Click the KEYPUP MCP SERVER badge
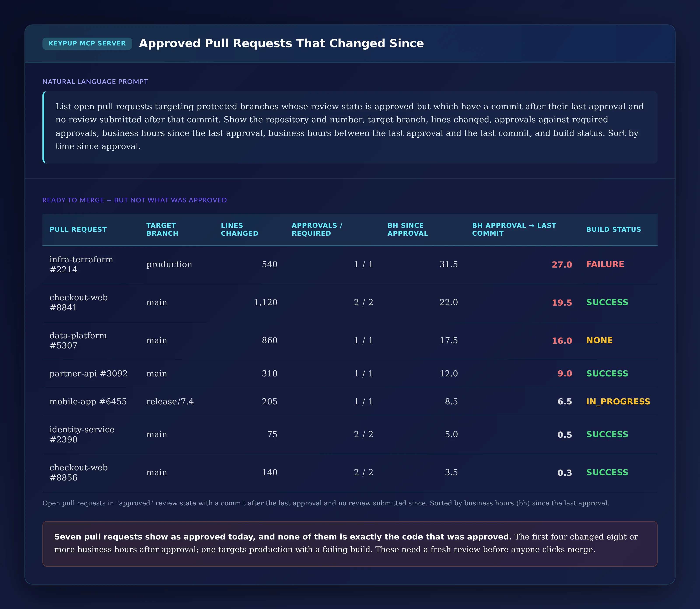The image size is (700, 609). (87, 43)
